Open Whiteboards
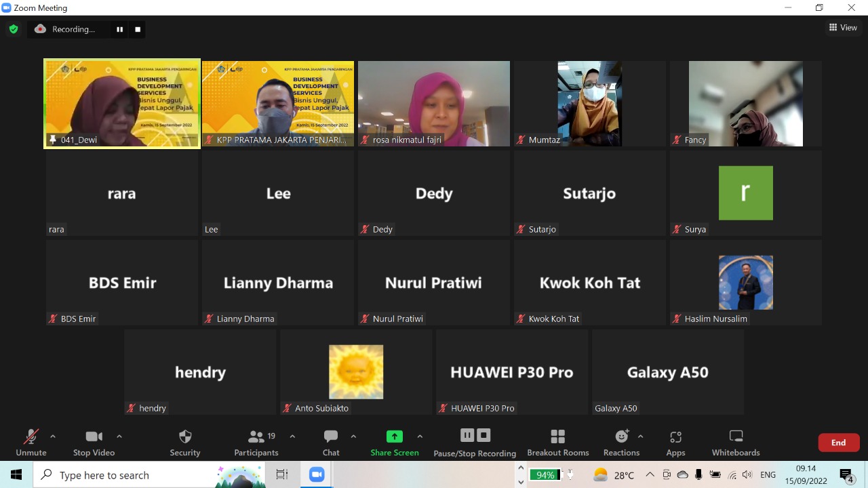The image size is (868, 488). [735, 443]
